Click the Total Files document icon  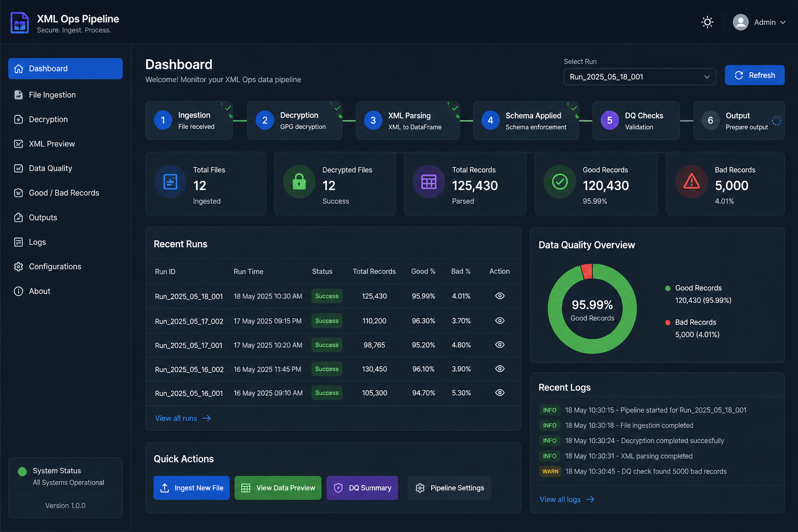point(170,181)
